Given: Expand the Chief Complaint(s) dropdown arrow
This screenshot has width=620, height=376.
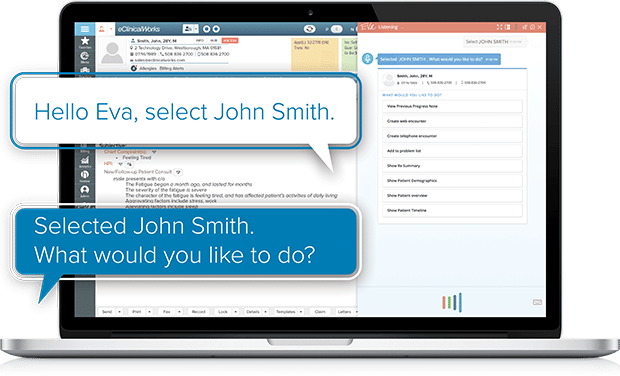Looking at the screenshot, I should 154,152.
